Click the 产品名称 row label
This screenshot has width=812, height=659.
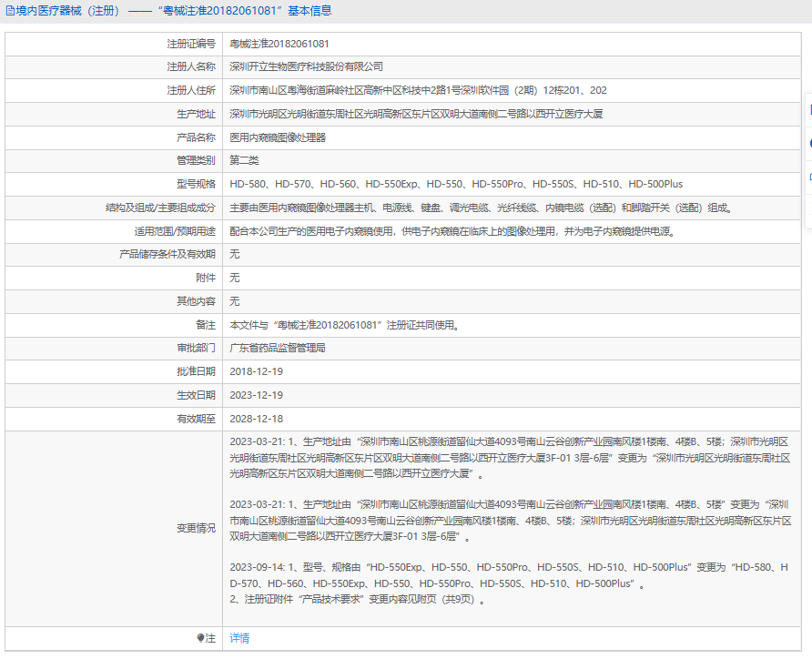[x=197, y=137]
